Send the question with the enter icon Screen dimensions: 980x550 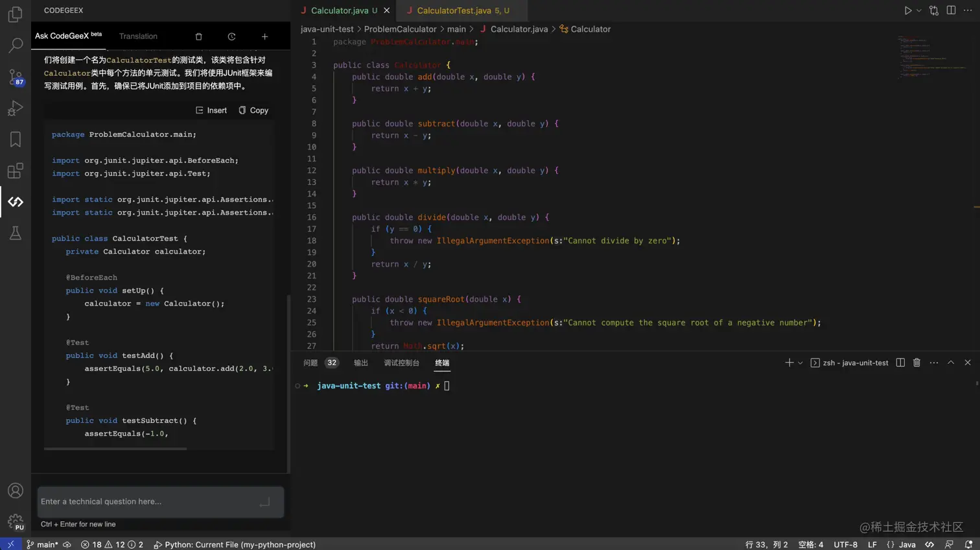click(x=264, y=502)
